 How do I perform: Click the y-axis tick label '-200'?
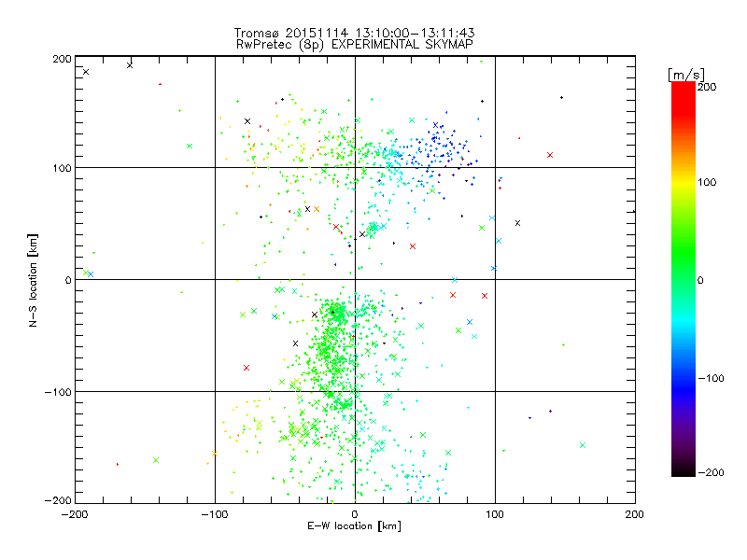coord(58,500)
